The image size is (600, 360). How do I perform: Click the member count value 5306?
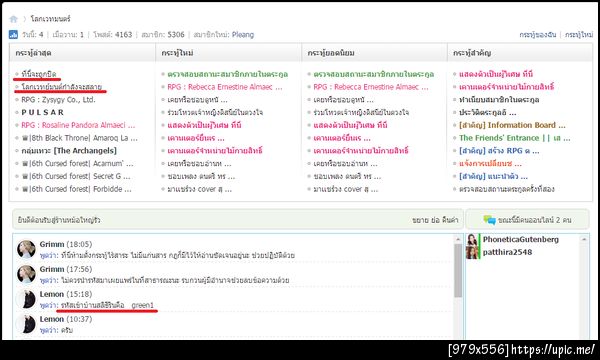pos(176,35)
